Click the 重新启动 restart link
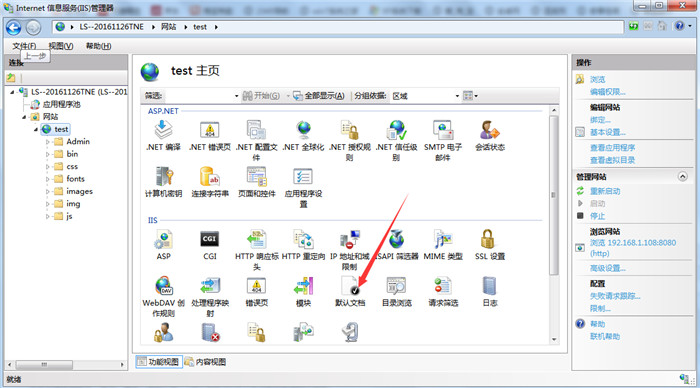Screen dimensions: 700x388 605,191
